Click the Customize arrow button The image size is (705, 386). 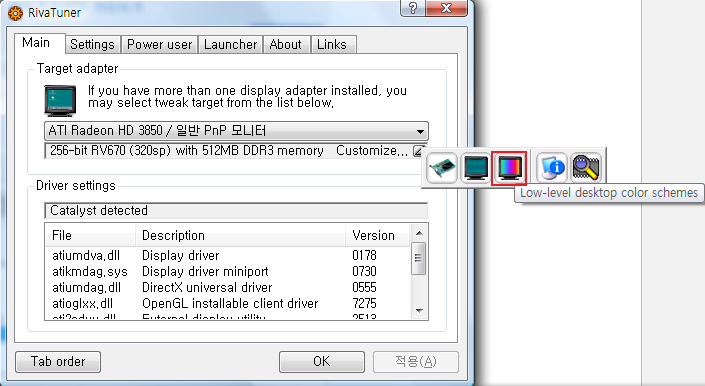(419, 151)
